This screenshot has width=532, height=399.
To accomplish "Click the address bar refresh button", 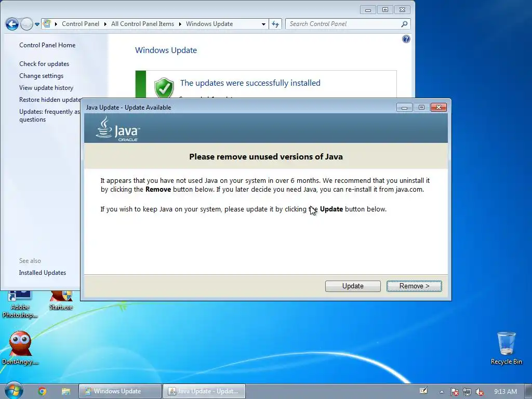I will point(275,24).
